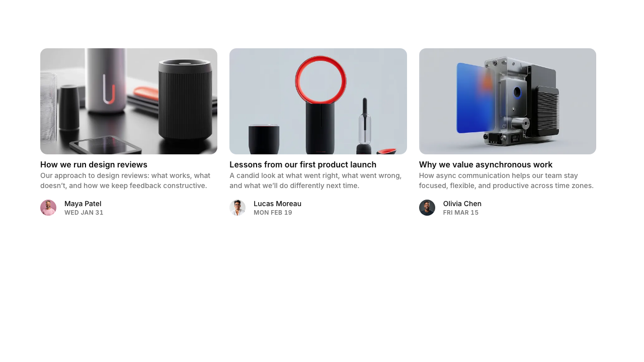Click the Maya Patel author name

(83, 204)
